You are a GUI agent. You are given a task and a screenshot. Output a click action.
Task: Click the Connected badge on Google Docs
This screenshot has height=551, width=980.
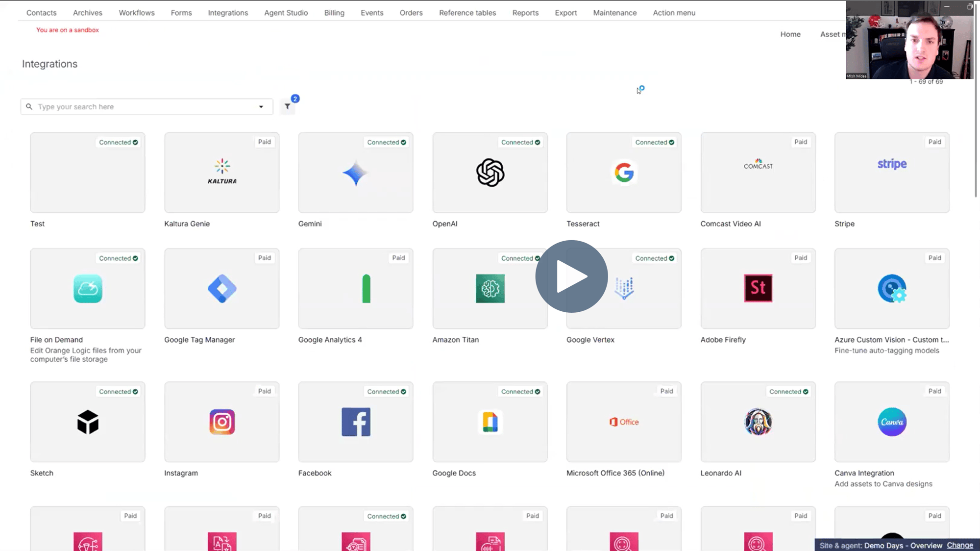520,392
